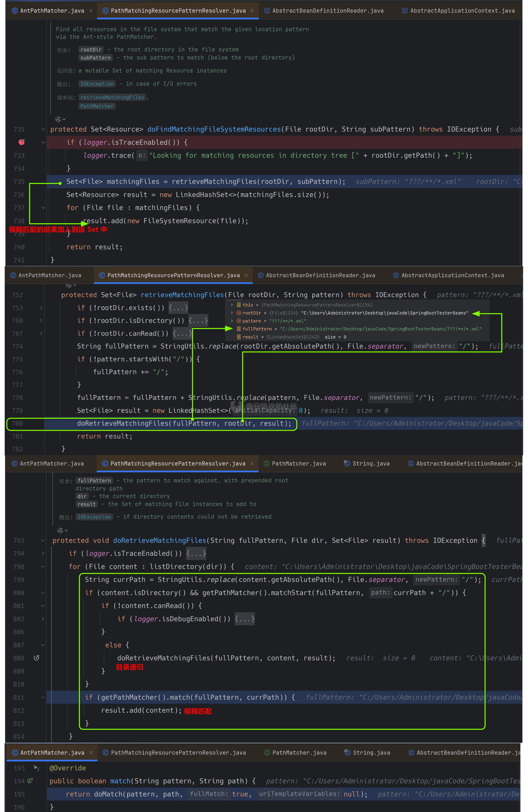Click the folded {...} block on line 794
The height and width of the screenshot is (812, 528).
tap(196, 553)
